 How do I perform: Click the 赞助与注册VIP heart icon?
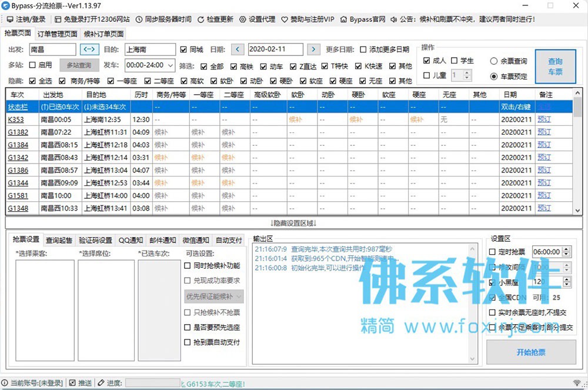click(x=285, y=19)
